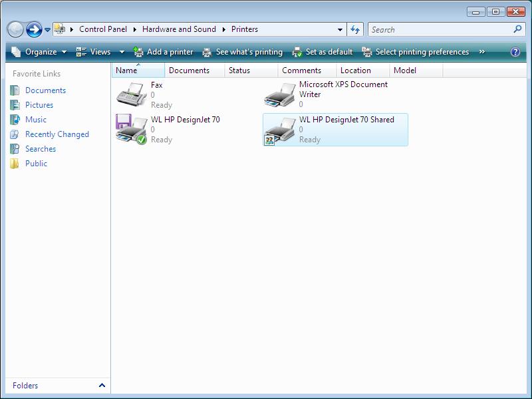Click the Organize toolbar icon

point(16,52)
